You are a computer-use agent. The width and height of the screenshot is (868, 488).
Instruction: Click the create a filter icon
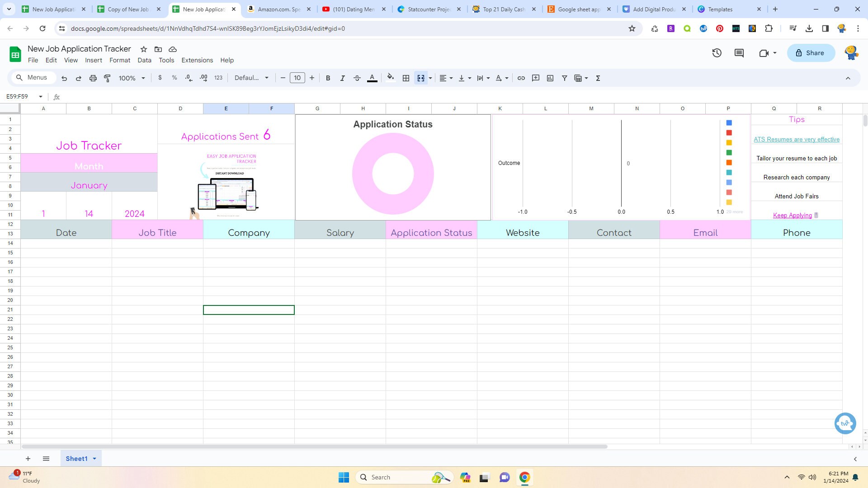(564, 78)
